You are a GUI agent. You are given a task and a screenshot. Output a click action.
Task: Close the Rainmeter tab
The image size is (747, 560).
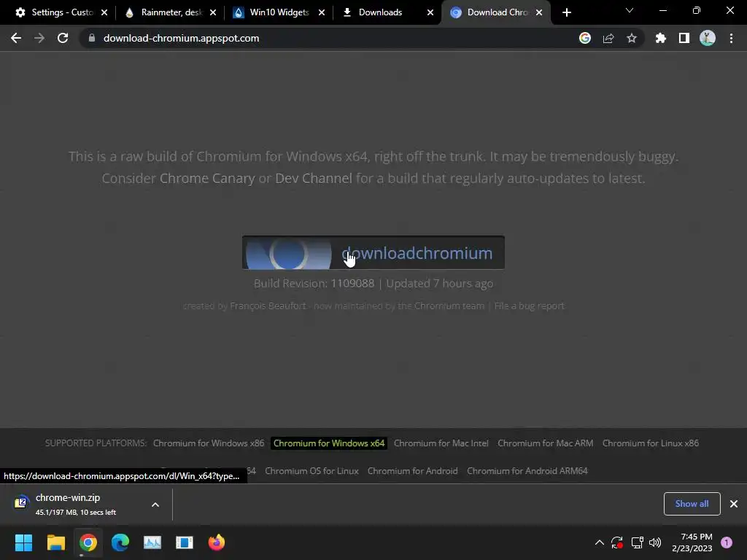pos(213,12)
